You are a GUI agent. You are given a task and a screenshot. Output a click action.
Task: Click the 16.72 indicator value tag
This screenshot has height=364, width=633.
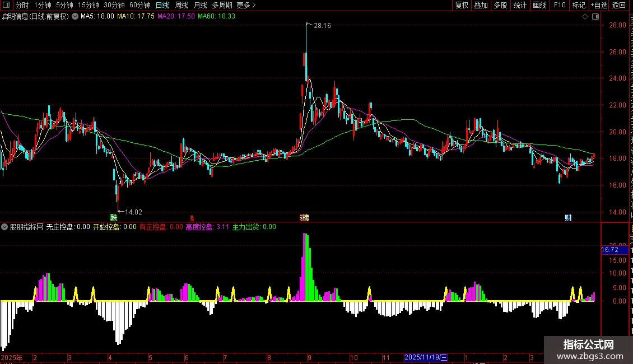615,250
